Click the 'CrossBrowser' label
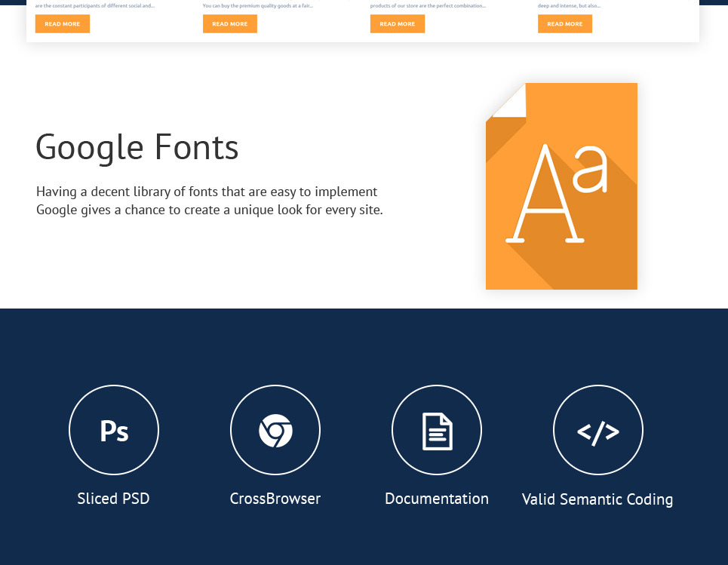Image resolution: width=728 pixels, height=565 pixels. click(x=275, y=499)
